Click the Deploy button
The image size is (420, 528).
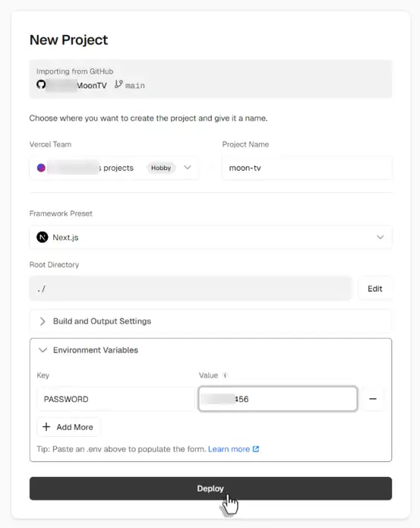(210, 488)
